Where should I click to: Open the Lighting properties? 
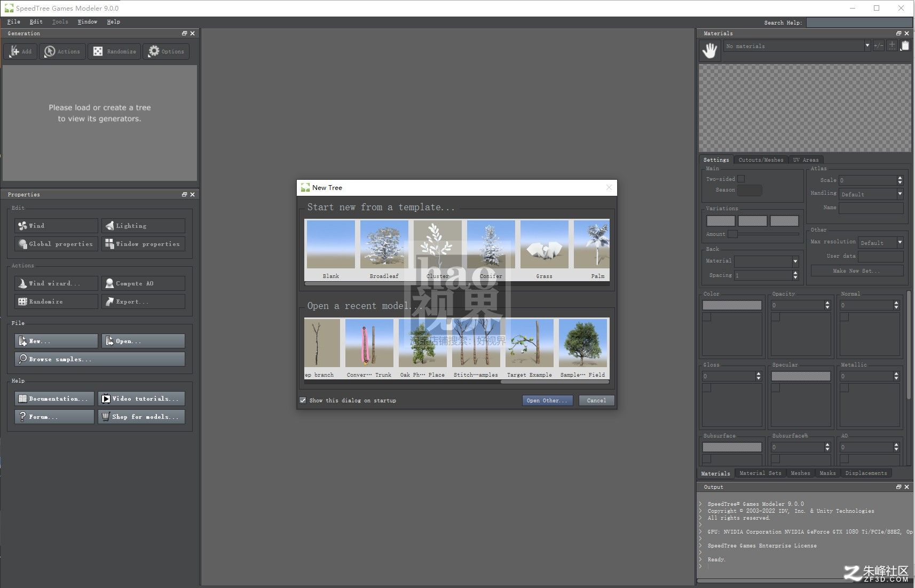point(143,226)
